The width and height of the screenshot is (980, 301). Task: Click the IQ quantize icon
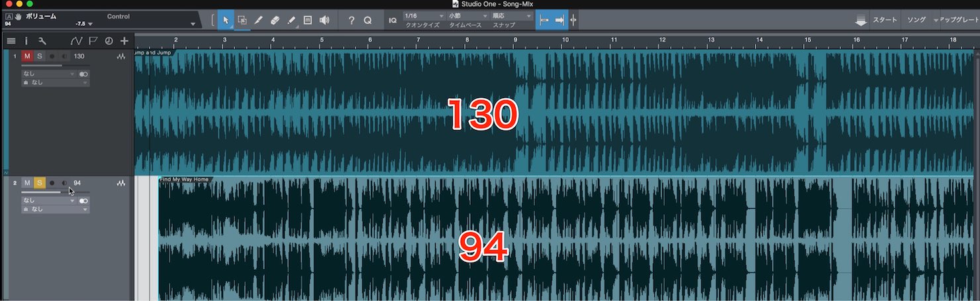(393, 21)
